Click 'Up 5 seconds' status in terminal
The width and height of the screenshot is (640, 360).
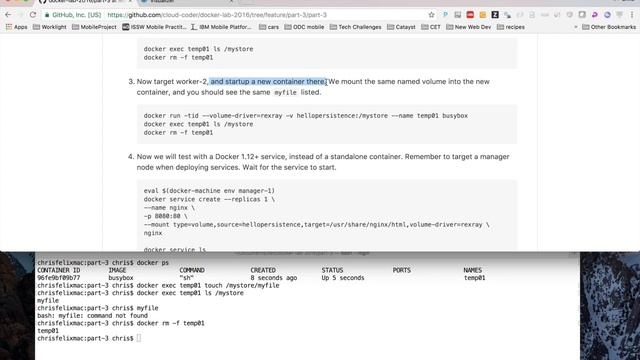[x=343, y=278]
